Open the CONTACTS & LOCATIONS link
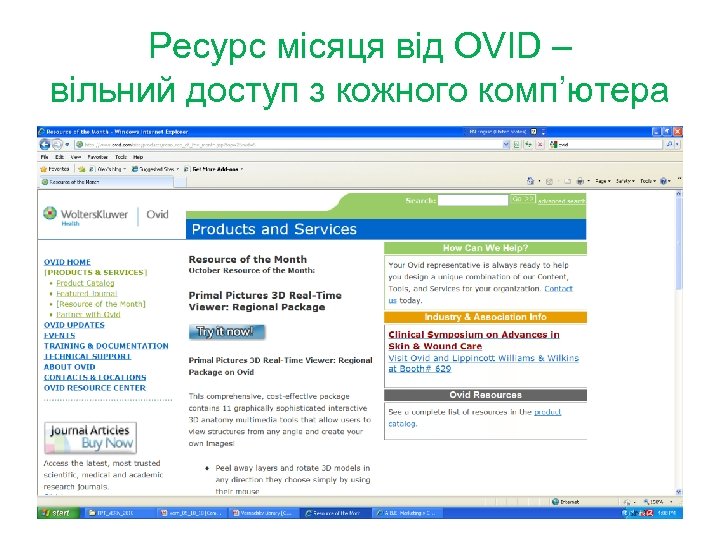This screenshot has width=720, height=540. pyautogui.click(x=95, y=377)
